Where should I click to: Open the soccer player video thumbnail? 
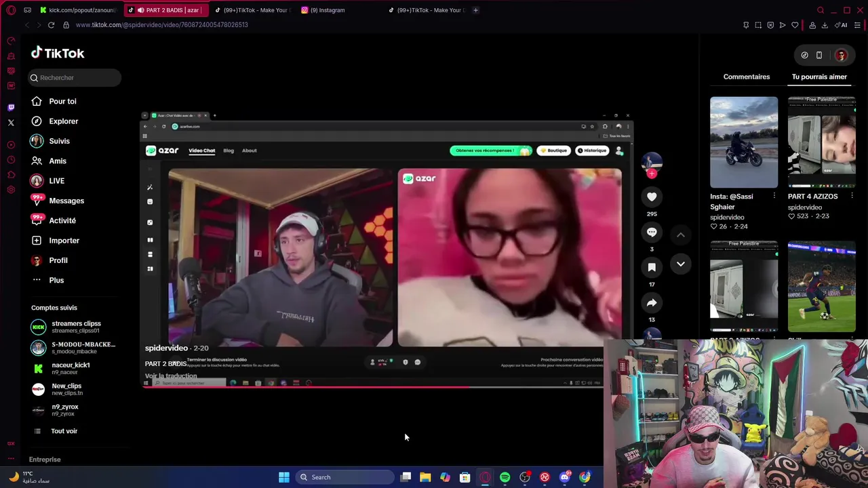821,288
